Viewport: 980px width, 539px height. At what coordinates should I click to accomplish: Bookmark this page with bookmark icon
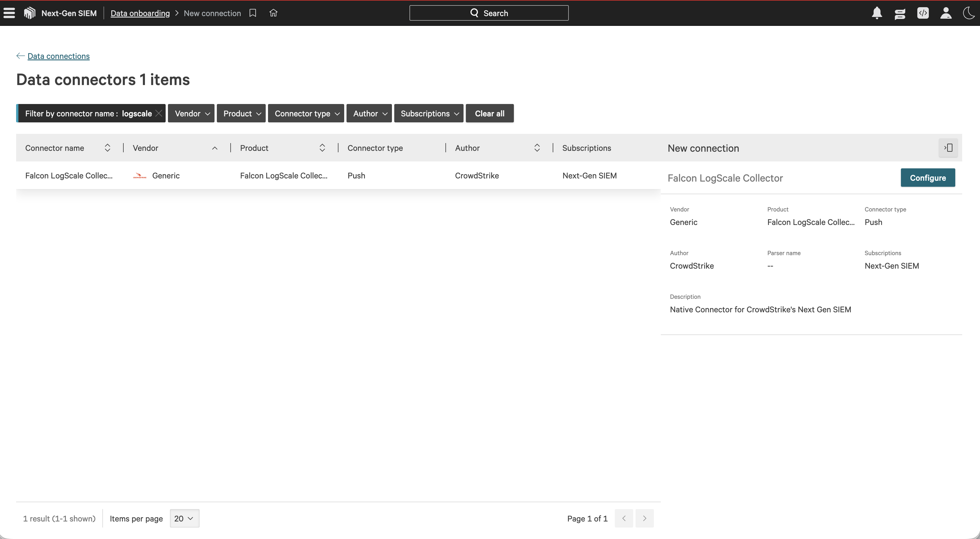point(252,13)
